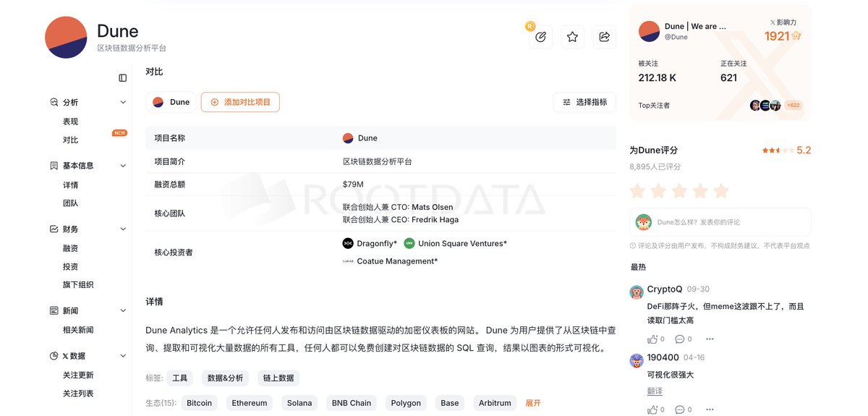
Task: Rate Dune three stars
Action: pos(679,191)
